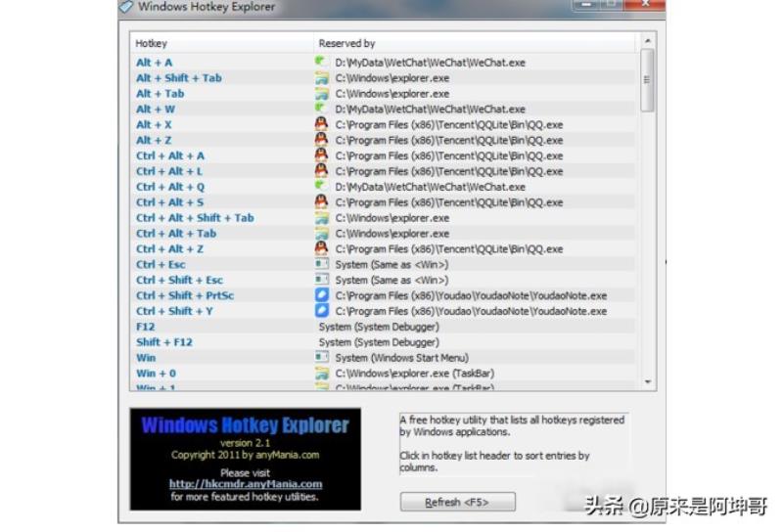Screen dimensions: 783x532
Task: Click the QQ.exe path in Alt + X row
Action: click(449, 124)
